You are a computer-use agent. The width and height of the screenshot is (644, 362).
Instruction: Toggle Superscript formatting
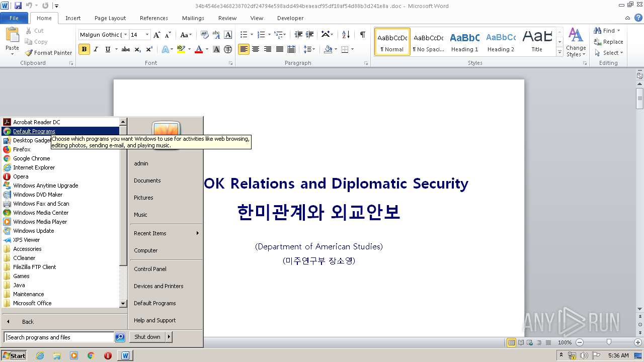pos(149,49)
